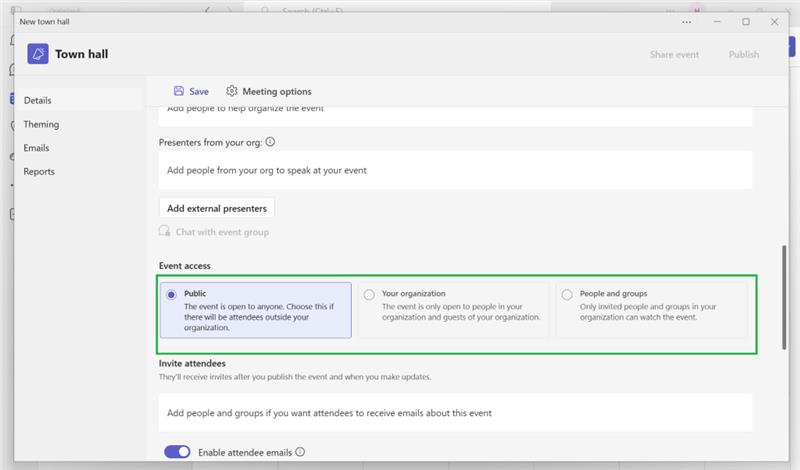The image size is (800, 470).
Task: Click the Town hall megaphone icon
Action: [38, 54]
